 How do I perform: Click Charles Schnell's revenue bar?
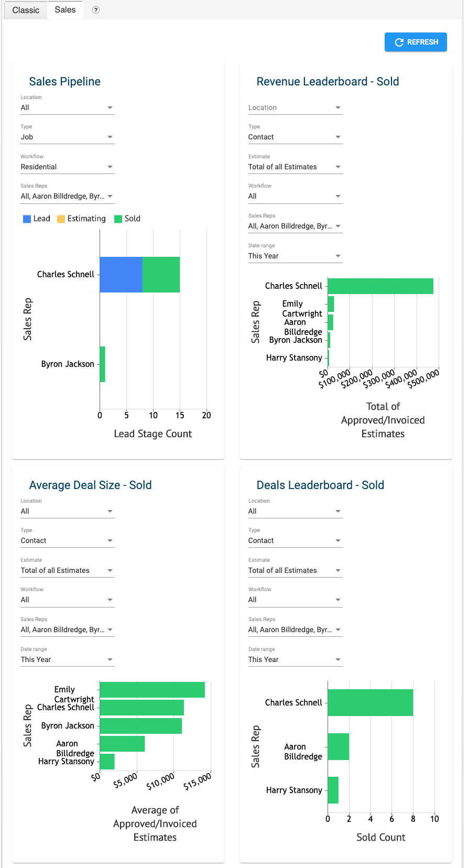click(380, 286)
